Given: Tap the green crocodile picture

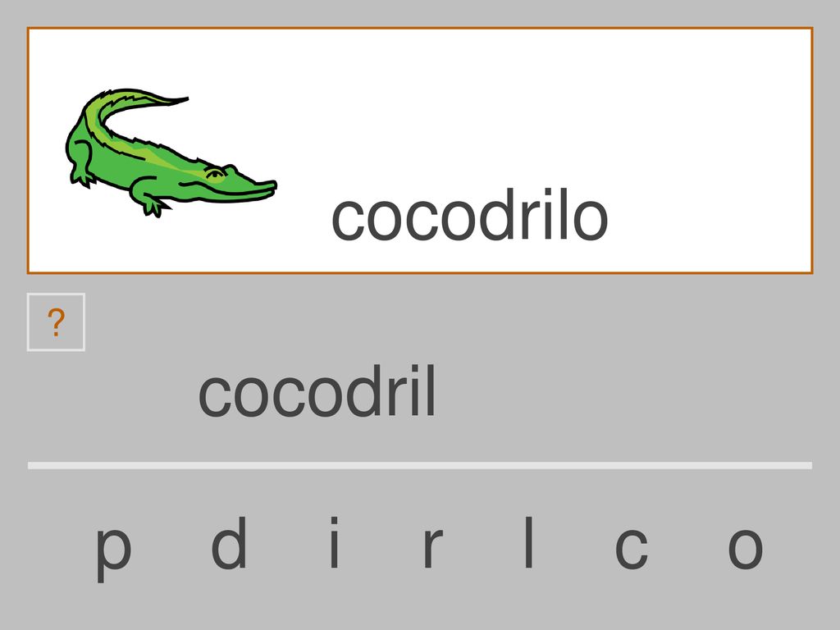Looking at the screenshot, I should [171, 153].
